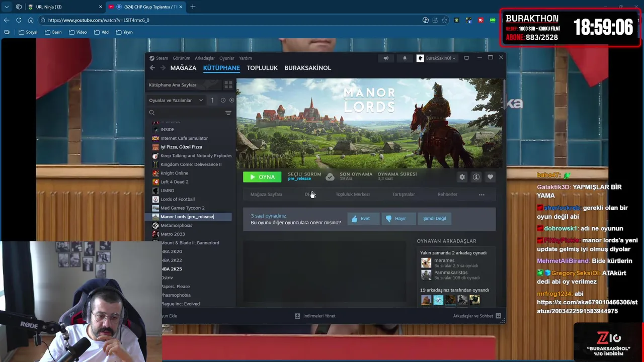Click İndirmeleri Yönet downloads manager
This screenshot has width=644, height=362.
315,316
